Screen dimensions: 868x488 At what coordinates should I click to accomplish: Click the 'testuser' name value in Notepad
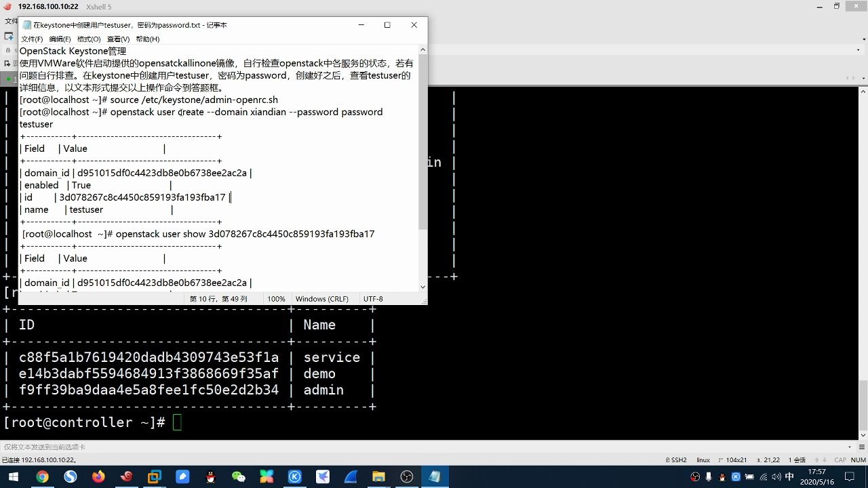tap(86, 209)
